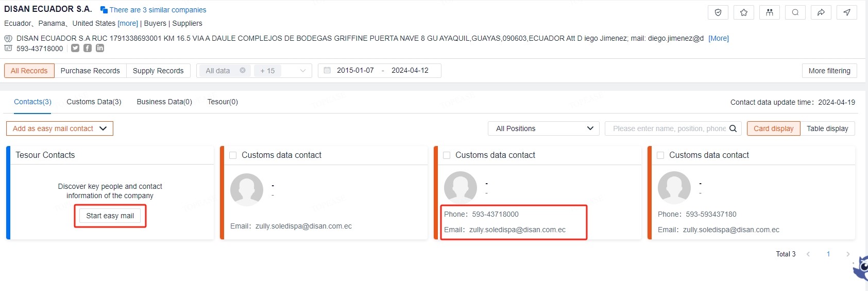The image size is (868, 291).
Task: Click the location pin icon by address
Action: [x=8, y=38]
